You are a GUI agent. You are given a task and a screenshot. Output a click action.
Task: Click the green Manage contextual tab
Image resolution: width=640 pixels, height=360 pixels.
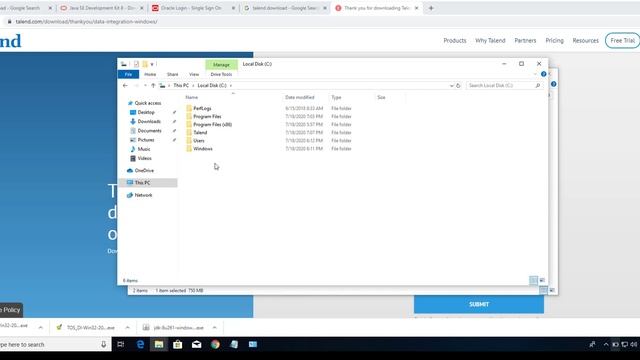pyautogui.click(x=221, y=64)
